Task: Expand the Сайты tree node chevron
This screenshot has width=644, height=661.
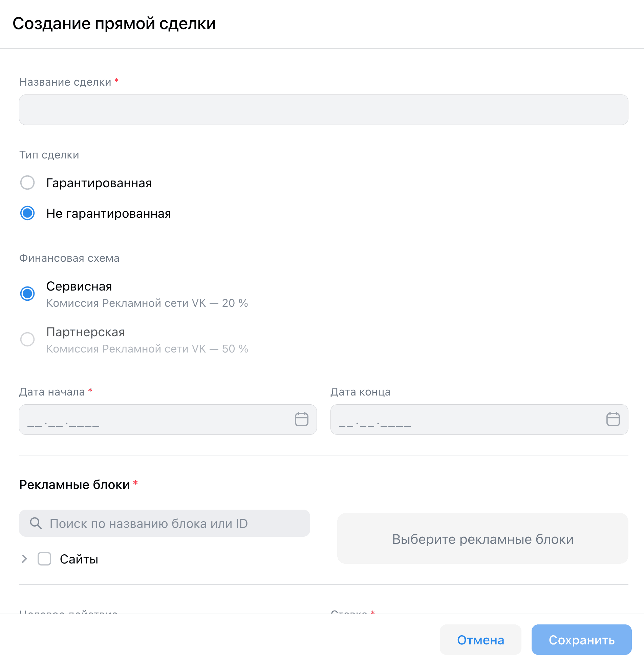Action: point(24,559)
